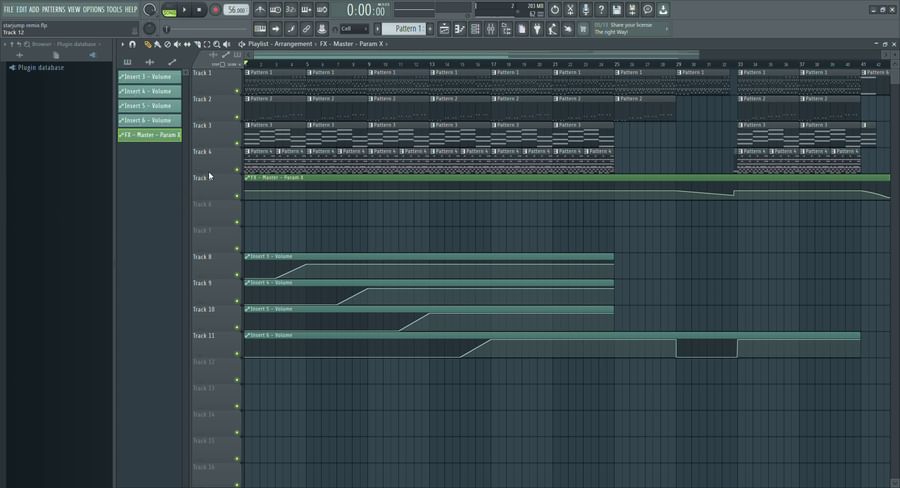
Task: Select the Paint brush tool in Playlist
Action: (157, 44)
